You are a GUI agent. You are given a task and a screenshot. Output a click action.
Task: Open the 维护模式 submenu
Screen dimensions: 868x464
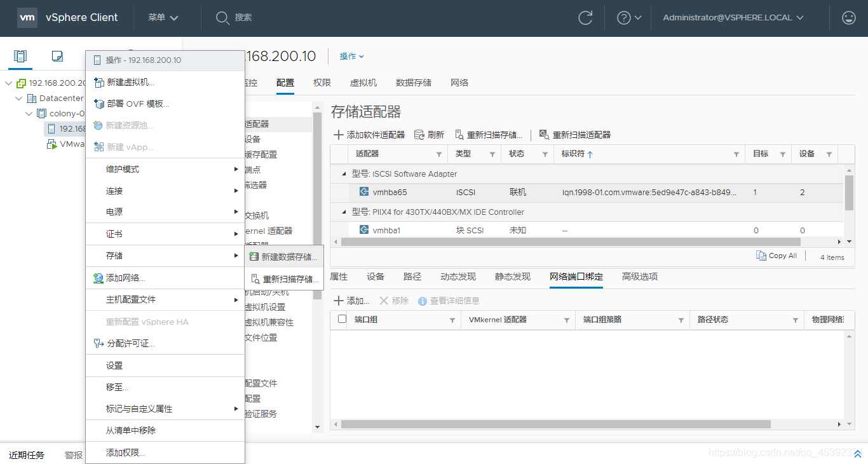(x=165, y=170)
